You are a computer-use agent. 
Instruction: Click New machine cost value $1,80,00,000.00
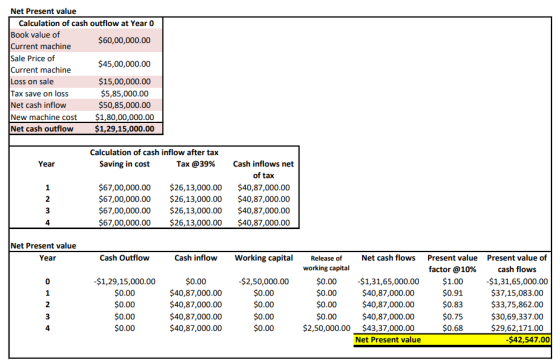124,117
